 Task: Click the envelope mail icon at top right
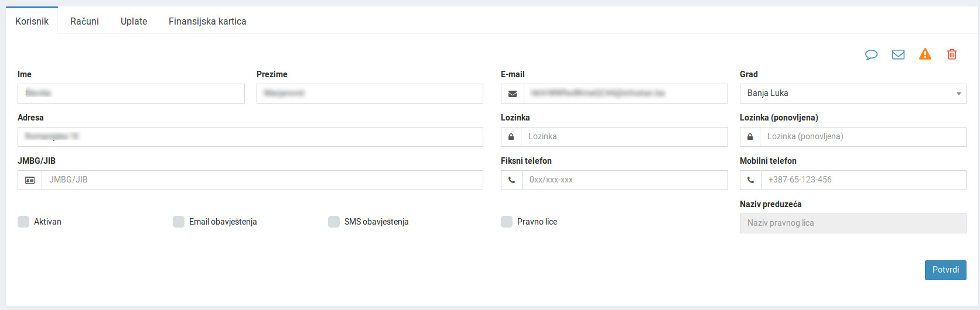point(898,54)
